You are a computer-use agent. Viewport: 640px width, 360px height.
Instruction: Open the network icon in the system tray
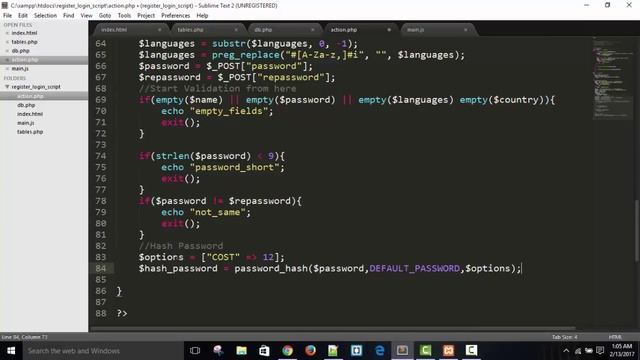point(578,351)
